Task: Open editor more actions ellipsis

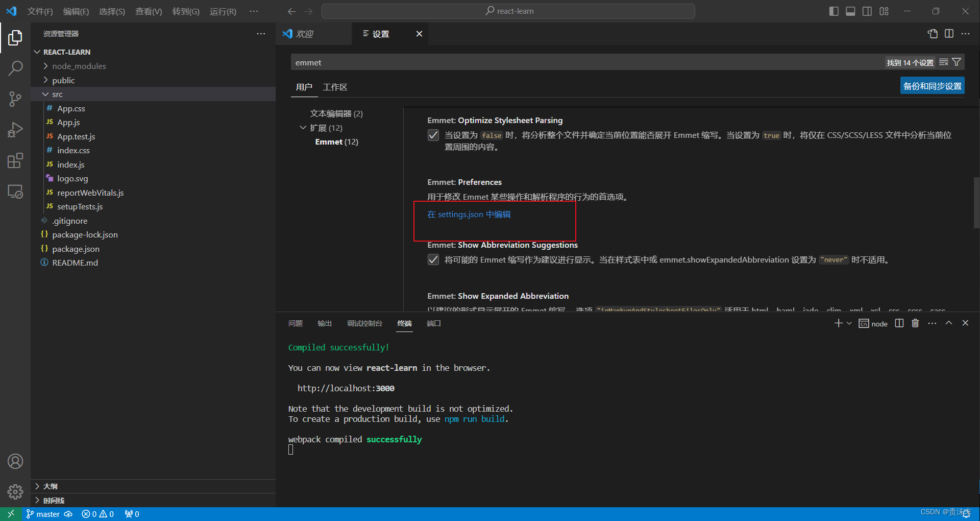Action: [x=965, y=34]
